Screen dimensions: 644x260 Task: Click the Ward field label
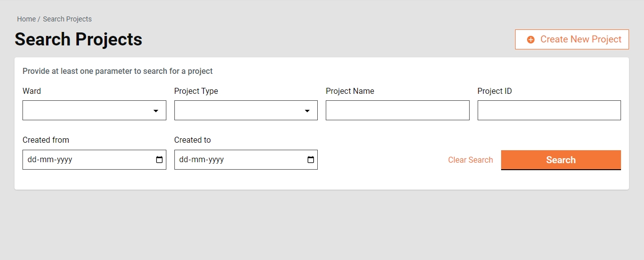[32, 91]
